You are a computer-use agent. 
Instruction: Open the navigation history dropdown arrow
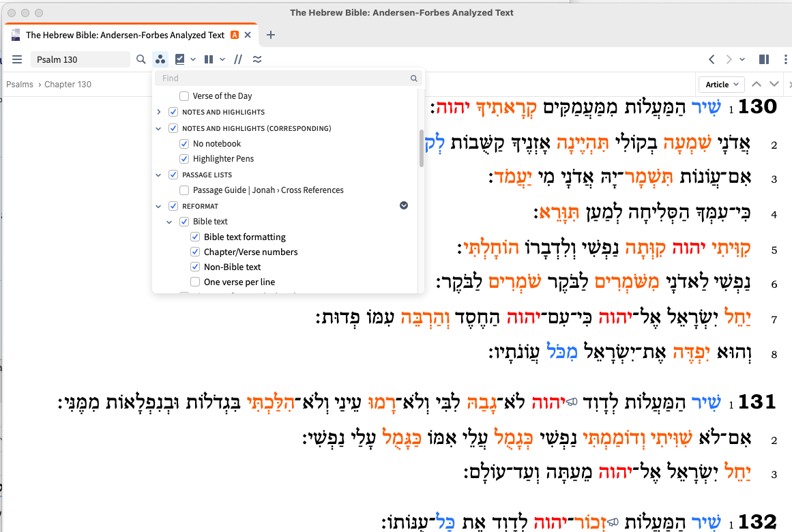[742, 59]
